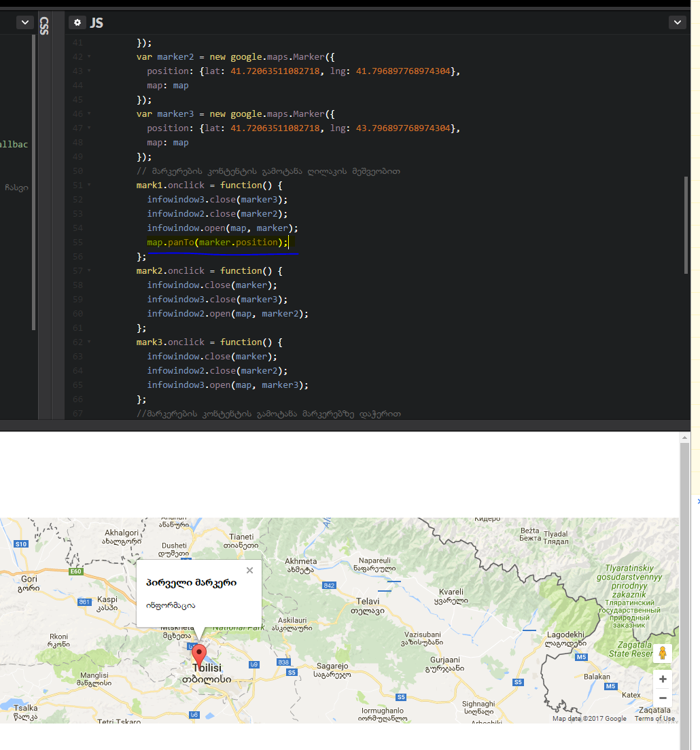Image resolution: width=700 pixels, height=750 pixels.
Task: Open the JS editor settings gear
Action: coord(77,22)
